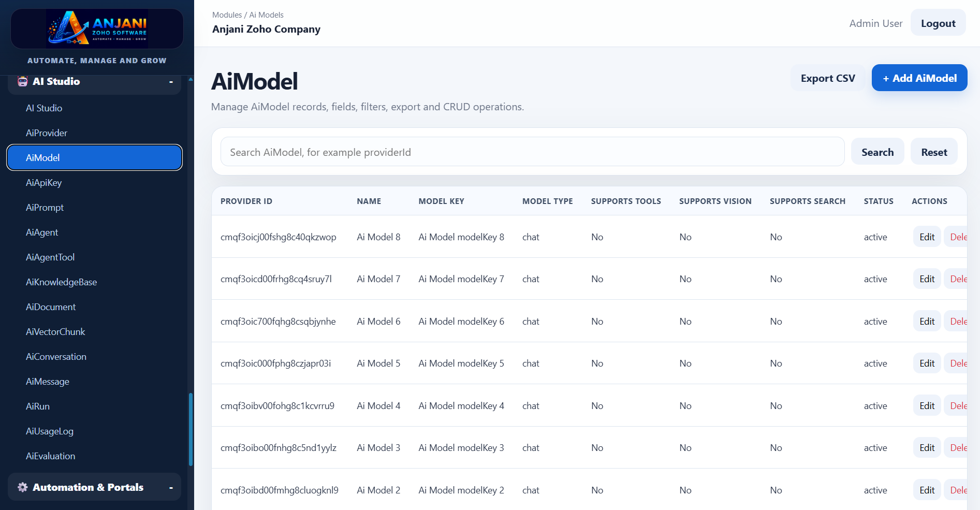Edit the Ai Model 6 row
The image size is (980, 510).
pyautogui.click(x=927, y=321)
